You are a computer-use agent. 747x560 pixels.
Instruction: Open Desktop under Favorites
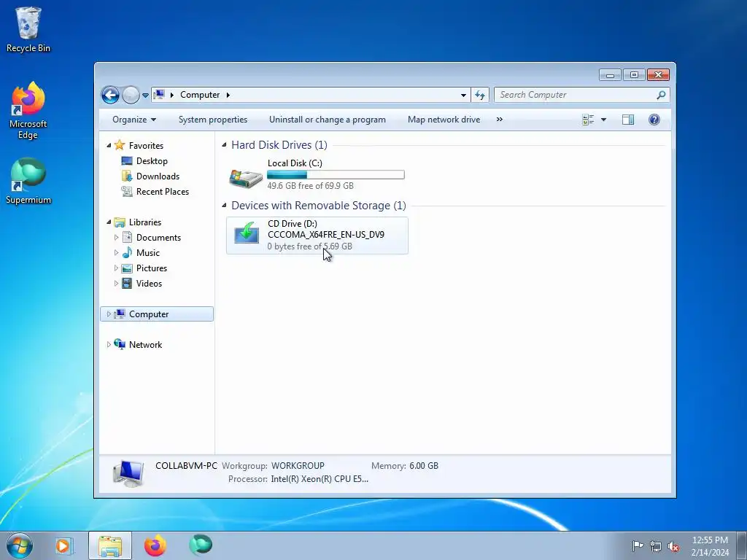[152, 161]
